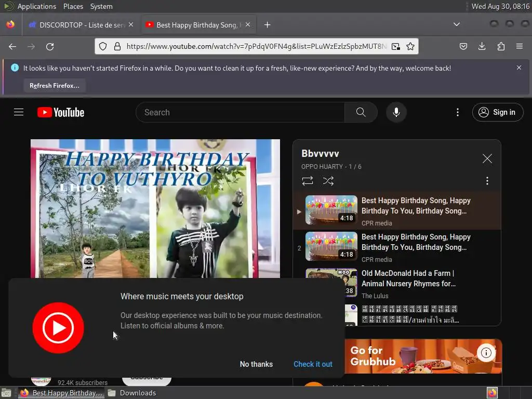The image size is (532, 399).
Task: Click the picture-in-picture icon in address bar
Action: 395,46
